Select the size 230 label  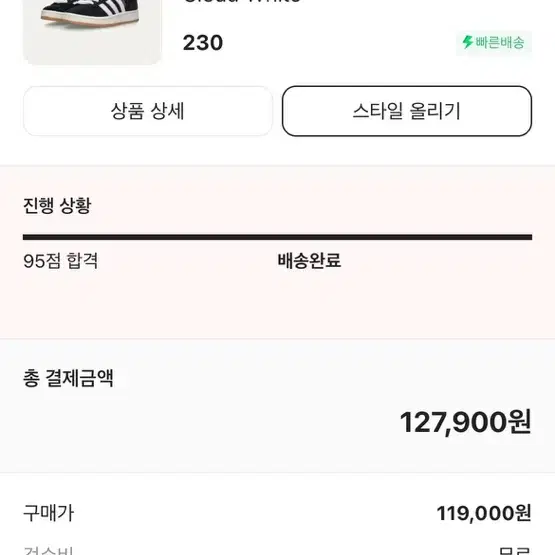(203, 43)
